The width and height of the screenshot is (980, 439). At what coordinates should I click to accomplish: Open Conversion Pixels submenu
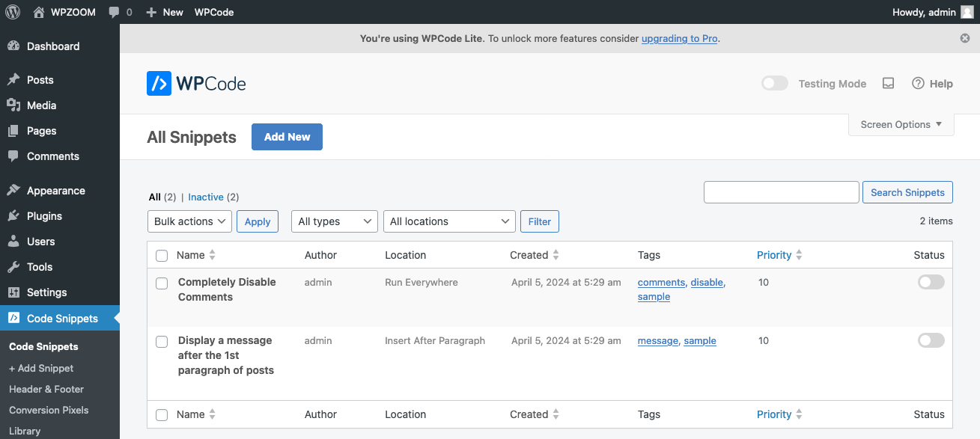point(49,410)
